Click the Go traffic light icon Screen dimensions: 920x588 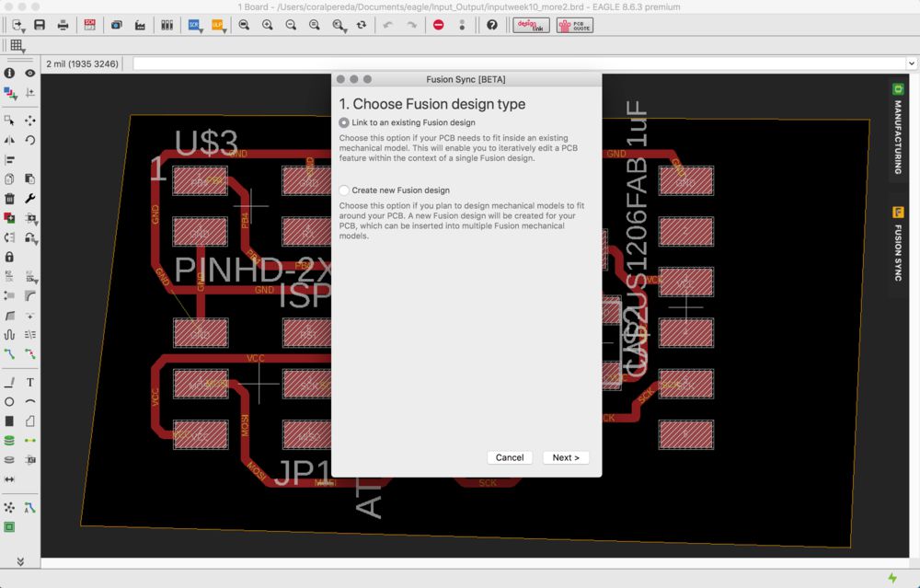pyautogui.click(x=463, y=25)
